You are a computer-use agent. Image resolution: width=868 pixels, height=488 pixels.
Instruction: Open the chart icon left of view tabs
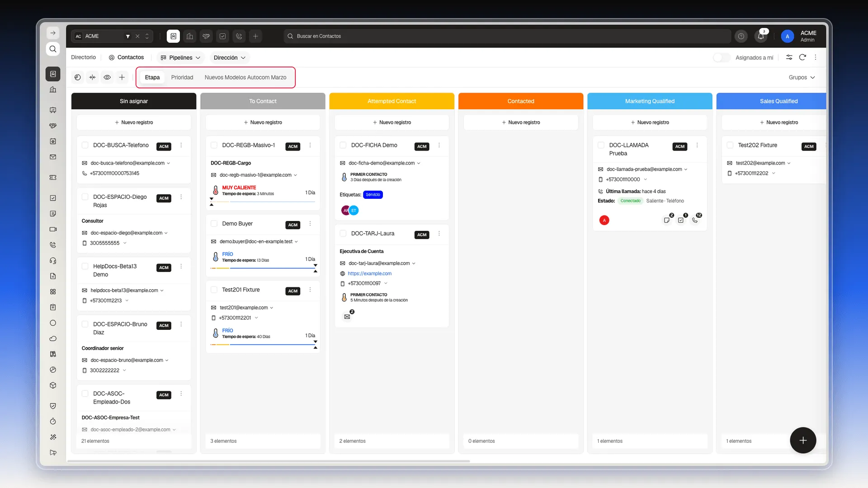78,77
